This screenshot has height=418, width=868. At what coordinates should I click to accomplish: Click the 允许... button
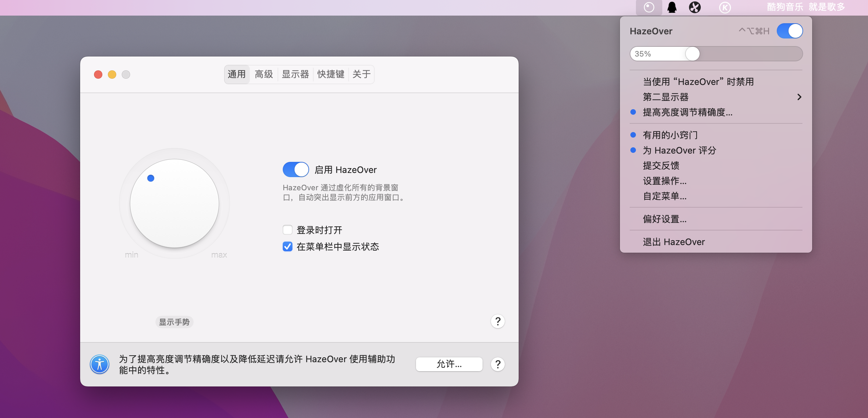click(449, 364)
